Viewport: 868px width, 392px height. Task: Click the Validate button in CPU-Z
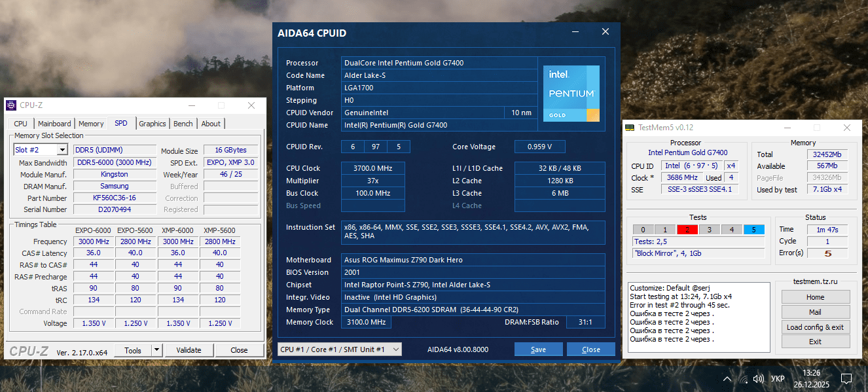[x=189, y=350]
